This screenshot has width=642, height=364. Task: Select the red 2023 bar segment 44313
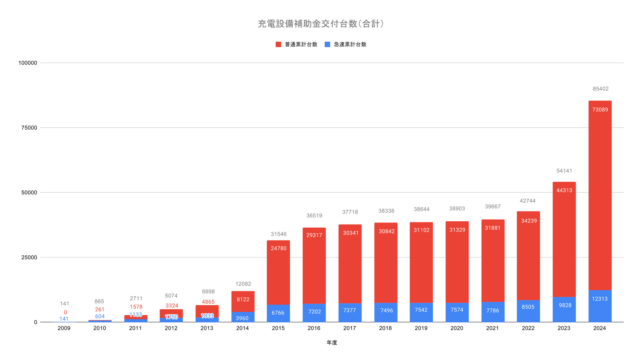pos(564,239)
